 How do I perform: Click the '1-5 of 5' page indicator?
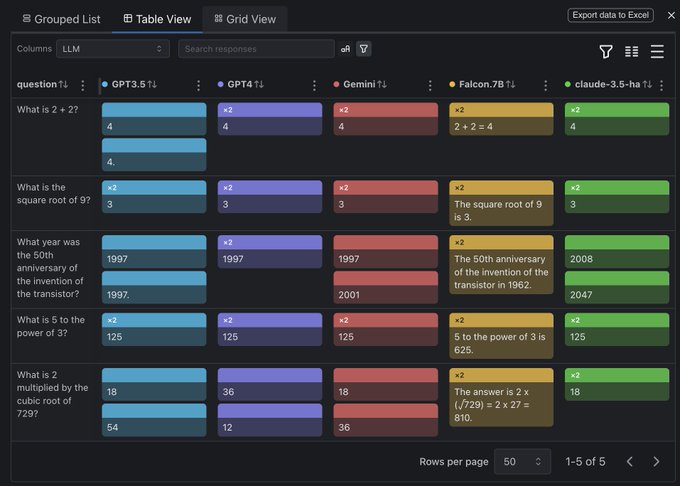click(x=585, y=462)
